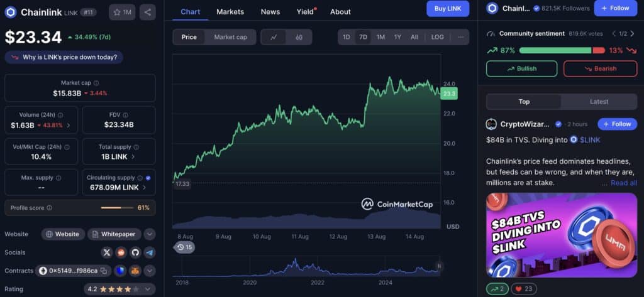
Task: Switch to candlestick chart icon
Action: tap(299, 37)
